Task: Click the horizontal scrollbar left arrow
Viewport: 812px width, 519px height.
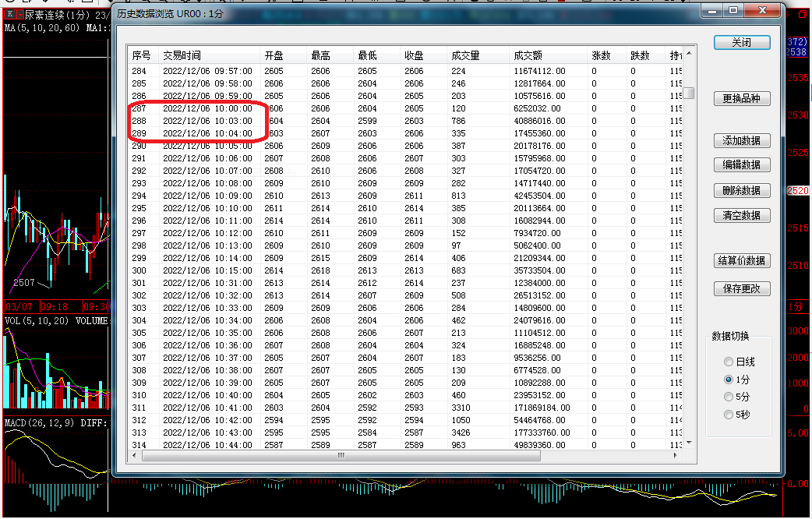Action: pos(134,455)
